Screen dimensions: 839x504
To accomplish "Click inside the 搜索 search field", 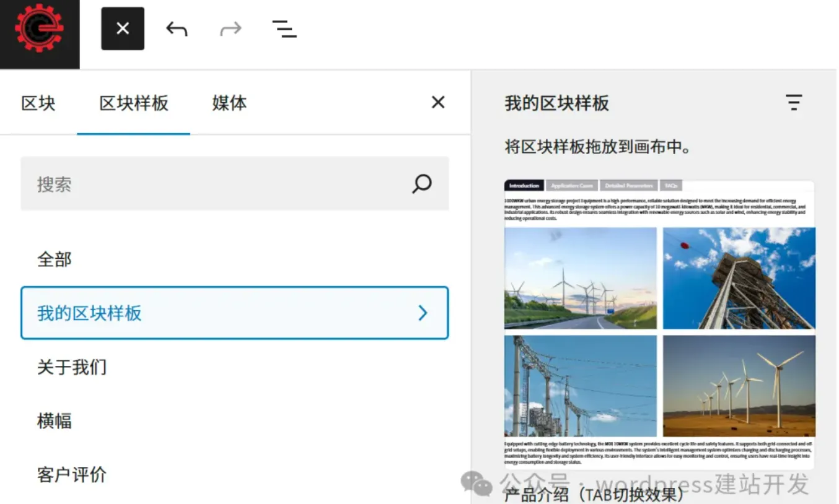I will click(x=186, y=184).
